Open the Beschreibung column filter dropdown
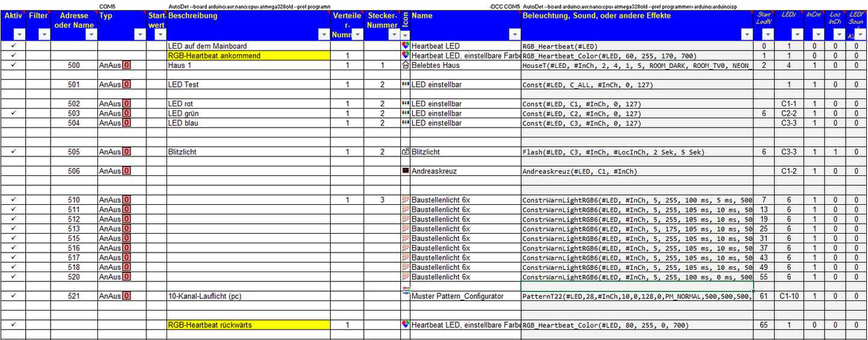The height and width of the screenshot is (340, 868). tap(323, 35)
